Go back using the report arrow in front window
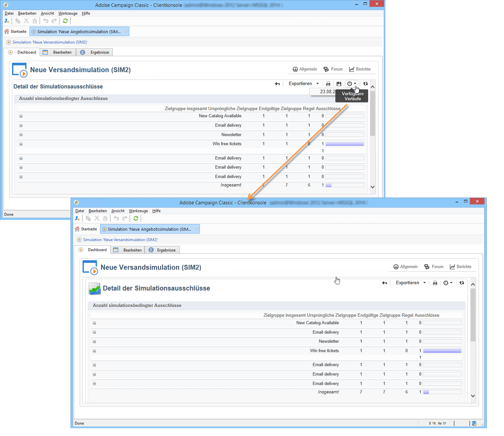 click(385, 283)
